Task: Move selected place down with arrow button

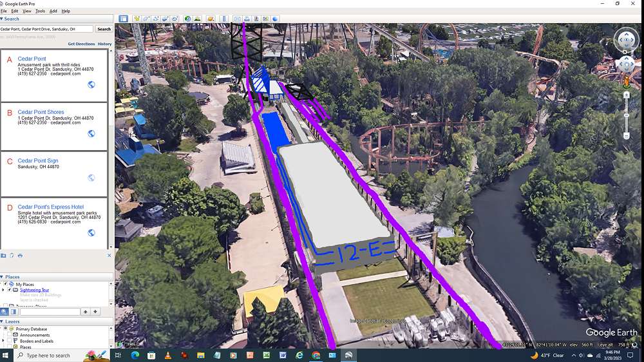Action: point(95,312)
